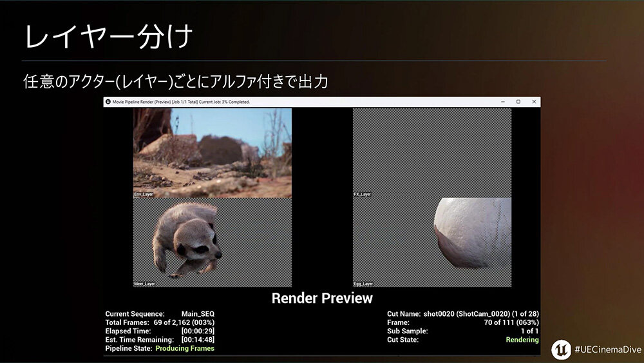Maximize the Movie Pipeline Render window
Viewport: 644px width, 363px height.
click(x=518, y=102)
